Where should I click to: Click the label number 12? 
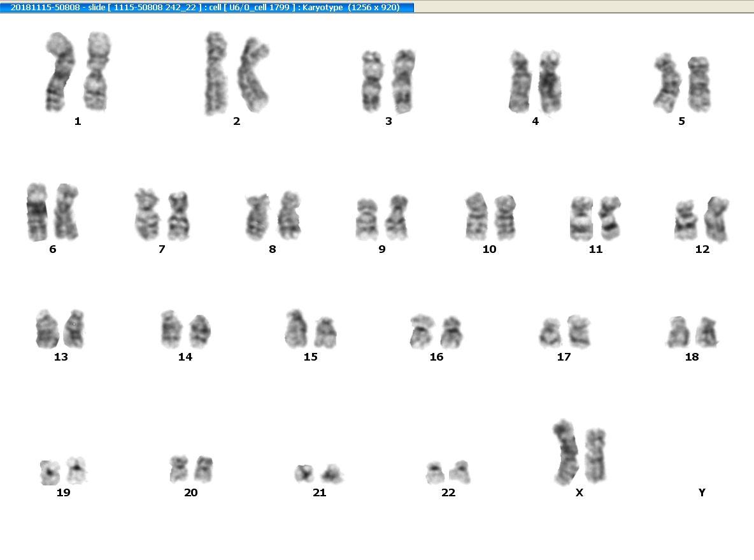(x=702, y=249)
